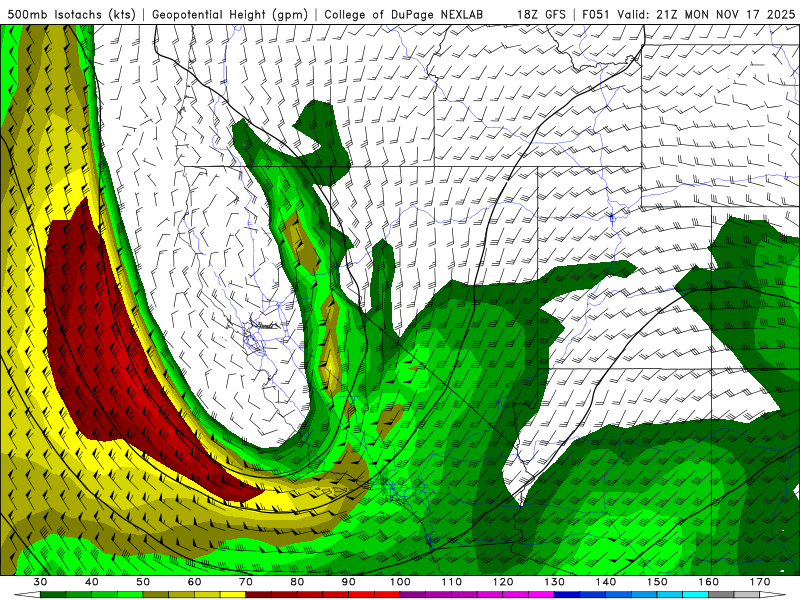Viewport: 800px width, 600px height.
Task: Click the legend value 60
Action: click(194, 582)
